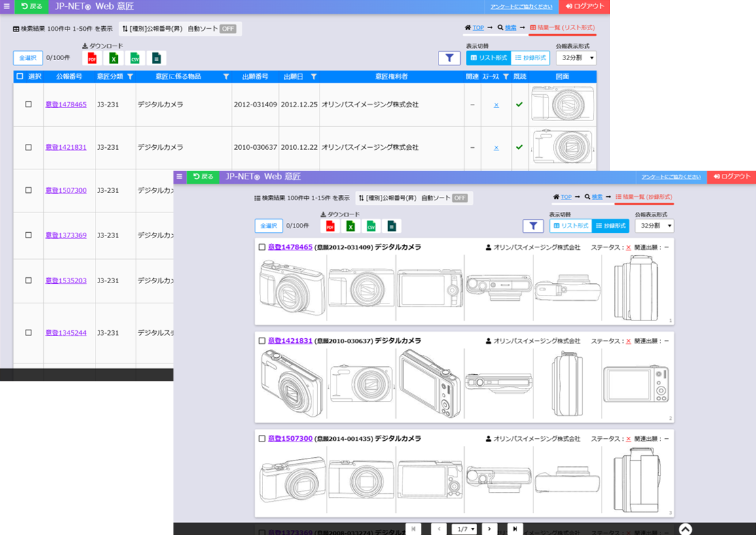Download PDF in the list-view window
This screenshot has width=756, height=535.
(92, 58)
